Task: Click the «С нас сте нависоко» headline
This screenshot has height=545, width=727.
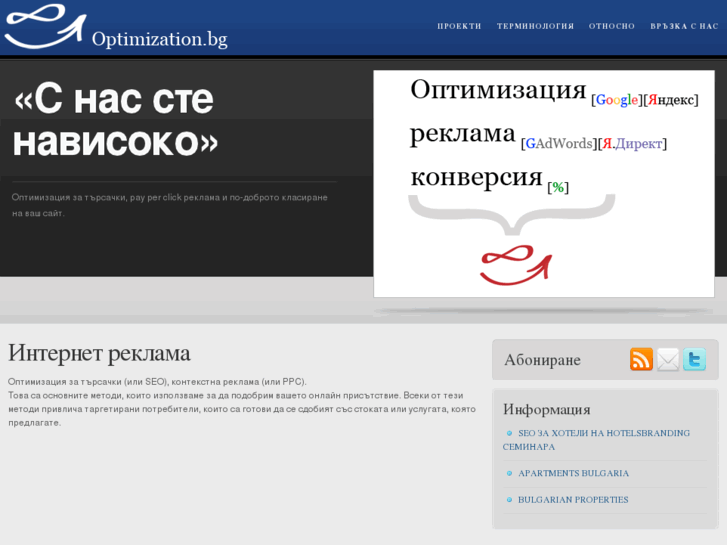Action: (116, 120)
